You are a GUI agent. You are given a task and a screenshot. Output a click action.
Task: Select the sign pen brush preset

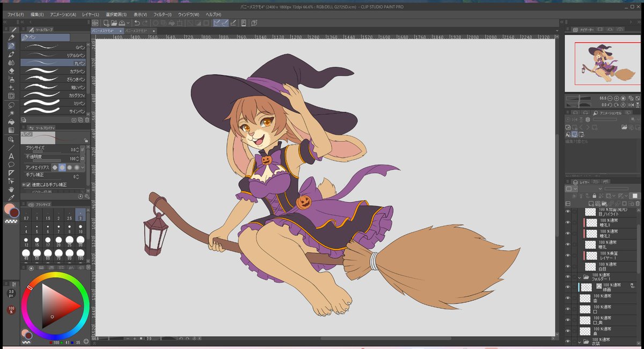coord(53,111)
